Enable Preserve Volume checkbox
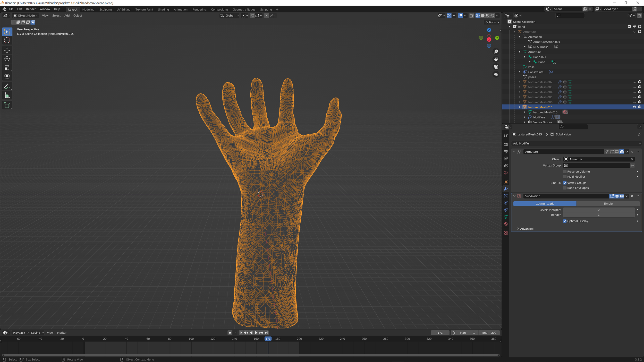 565,172
